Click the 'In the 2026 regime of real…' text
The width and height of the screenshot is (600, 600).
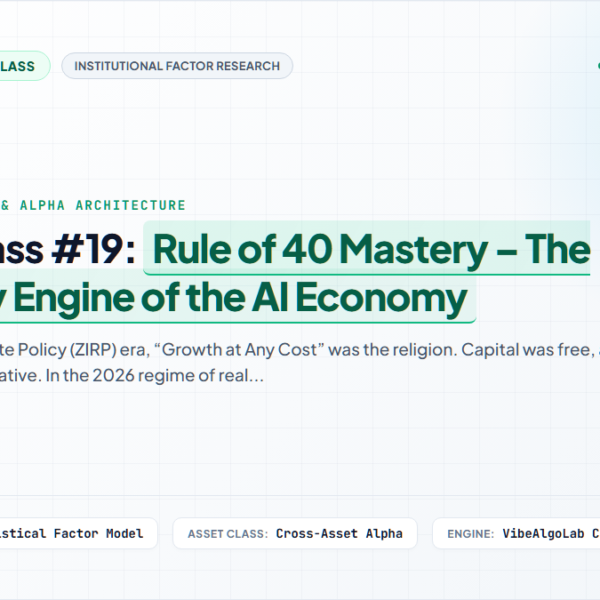point(155,375)
